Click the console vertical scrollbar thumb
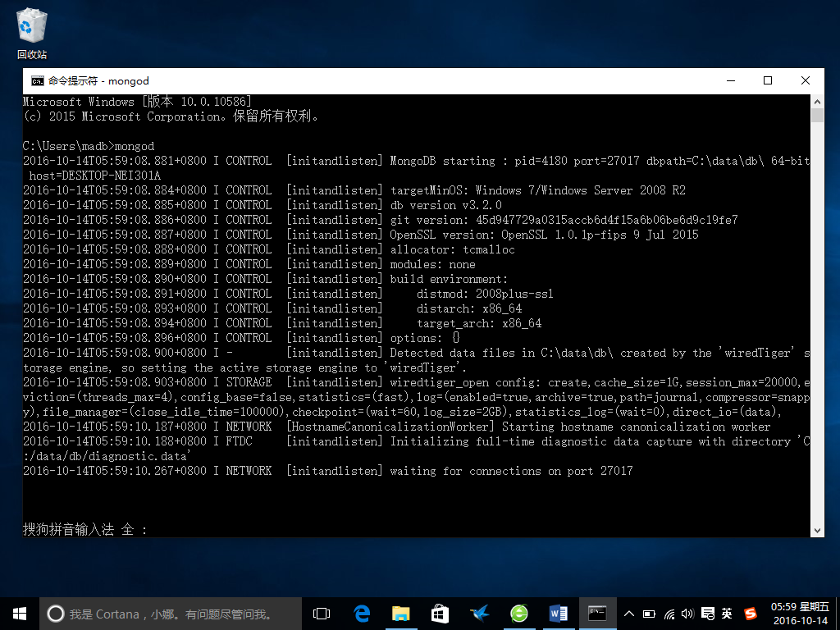The width and height of the screenshot is (840, 630). (817, 115)
